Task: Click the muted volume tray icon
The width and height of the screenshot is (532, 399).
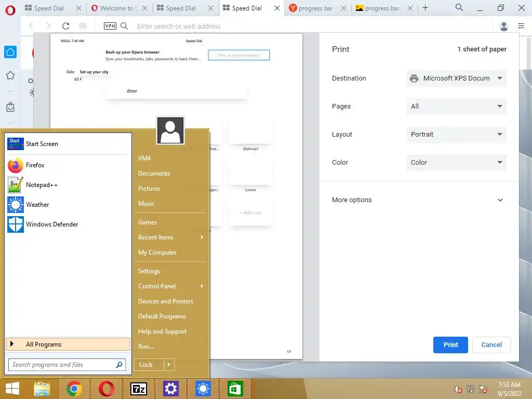Action: tap(458, 389)
